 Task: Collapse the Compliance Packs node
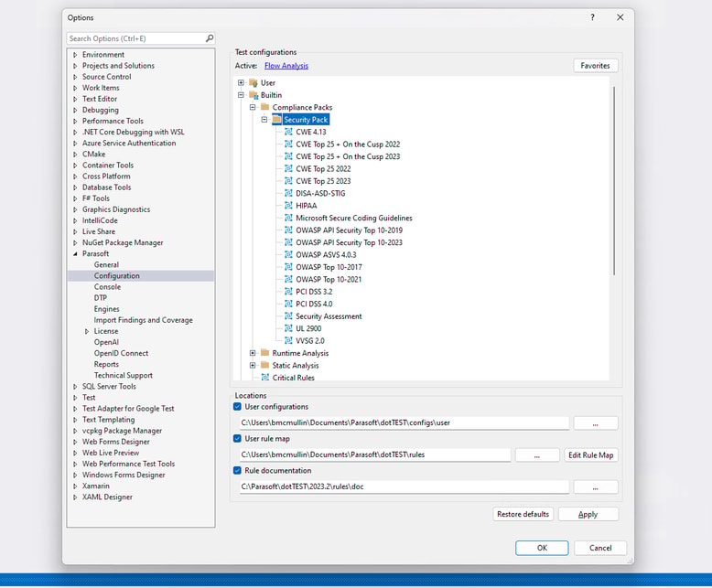[253, 107]
